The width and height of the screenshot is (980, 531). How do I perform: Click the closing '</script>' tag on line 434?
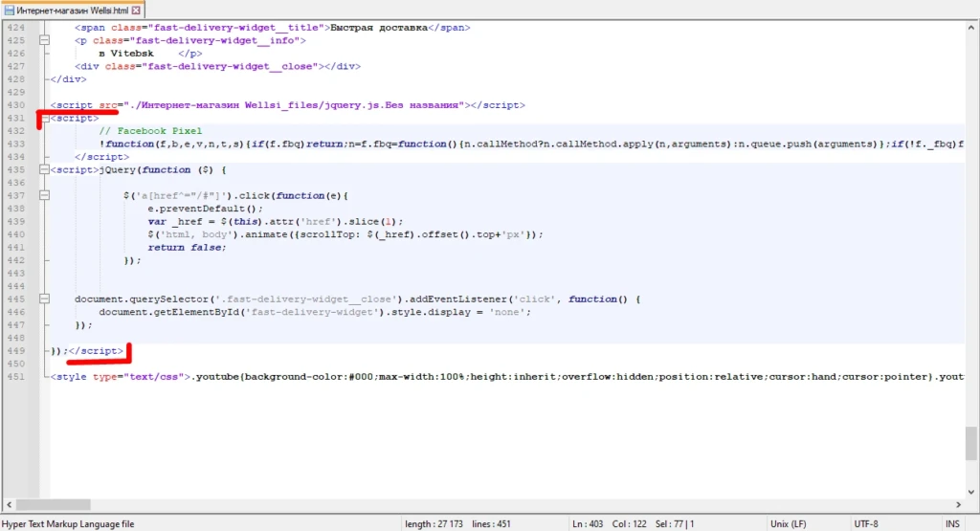pyautogui.click(x=101, y=157)
